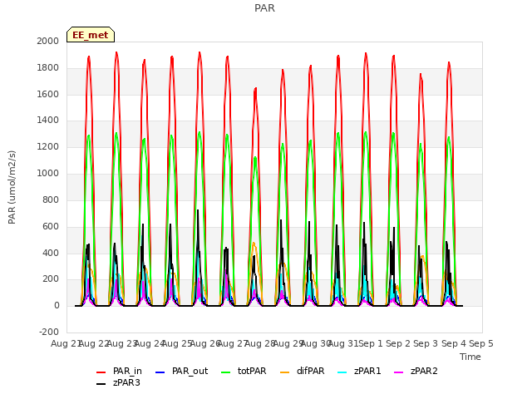Select the totPAR legend entry

[244, 372]
